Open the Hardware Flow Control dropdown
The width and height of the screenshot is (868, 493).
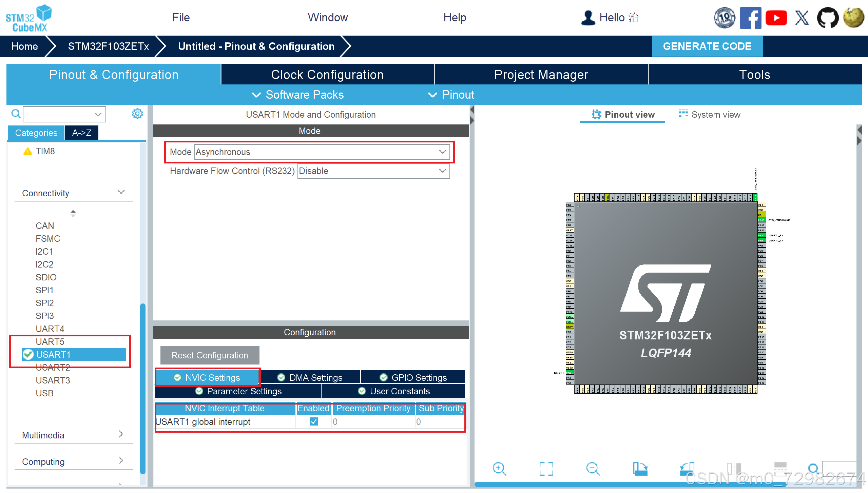(442, 171)
